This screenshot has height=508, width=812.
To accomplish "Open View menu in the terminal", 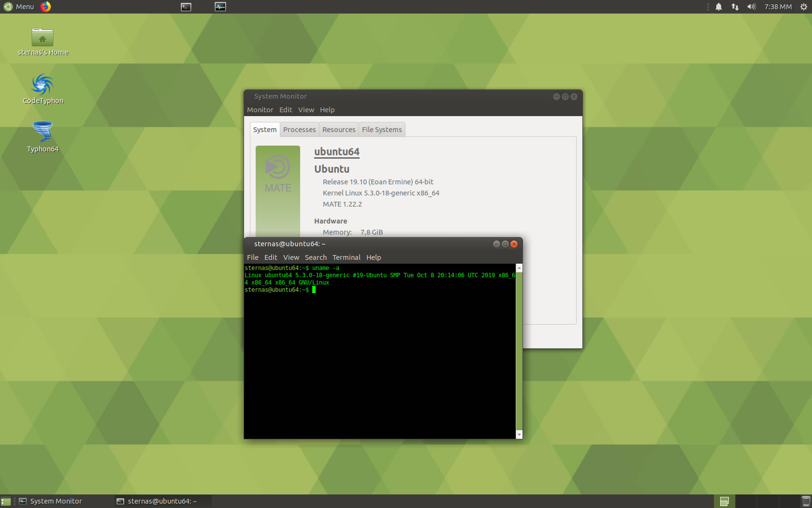I will [291, 257].
